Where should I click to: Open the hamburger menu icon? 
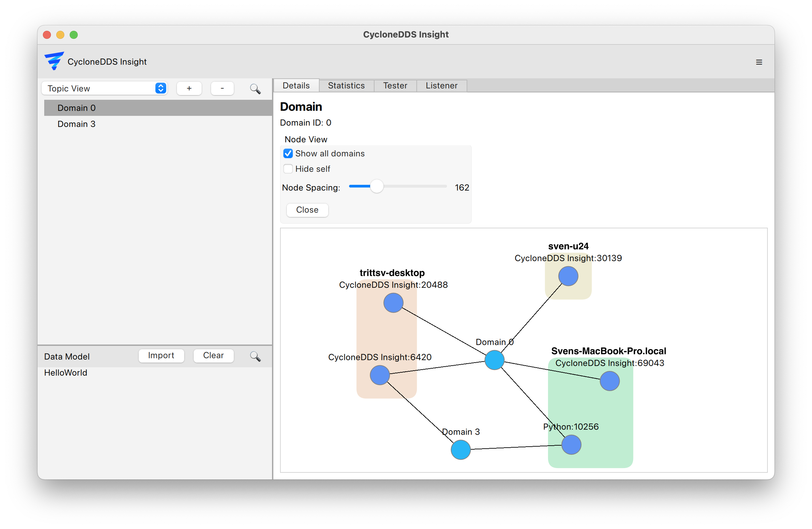point(759,62)
